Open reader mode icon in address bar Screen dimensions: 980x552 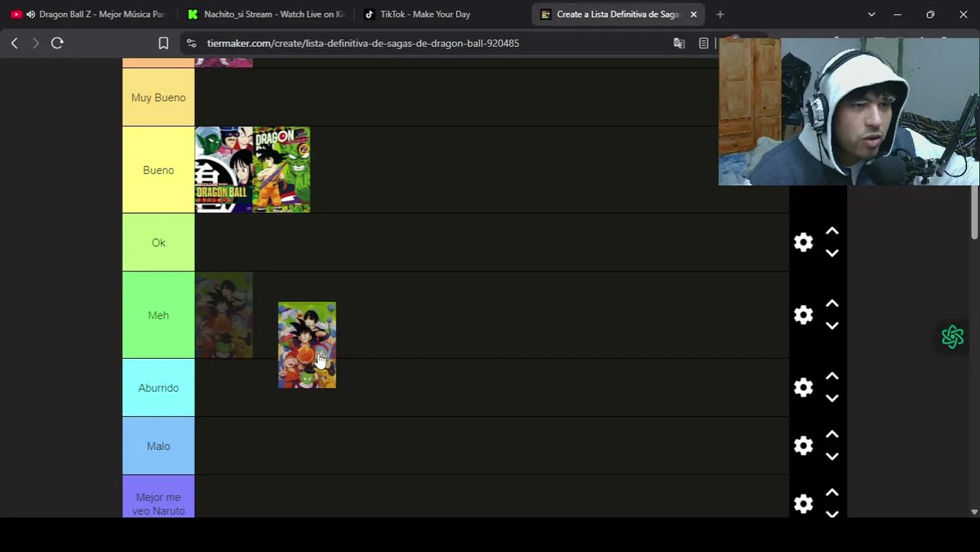point(703,44)
